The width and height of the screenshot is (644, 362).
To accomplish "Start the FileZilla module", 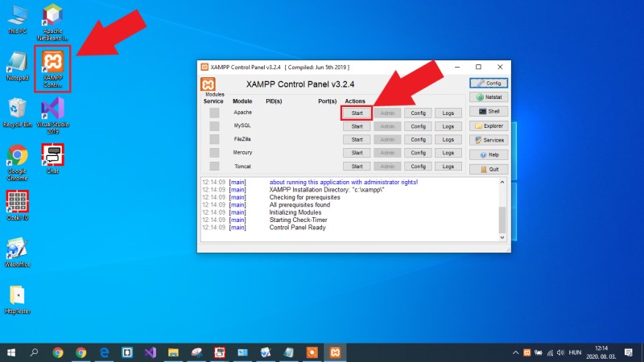I will coord(357,139).
